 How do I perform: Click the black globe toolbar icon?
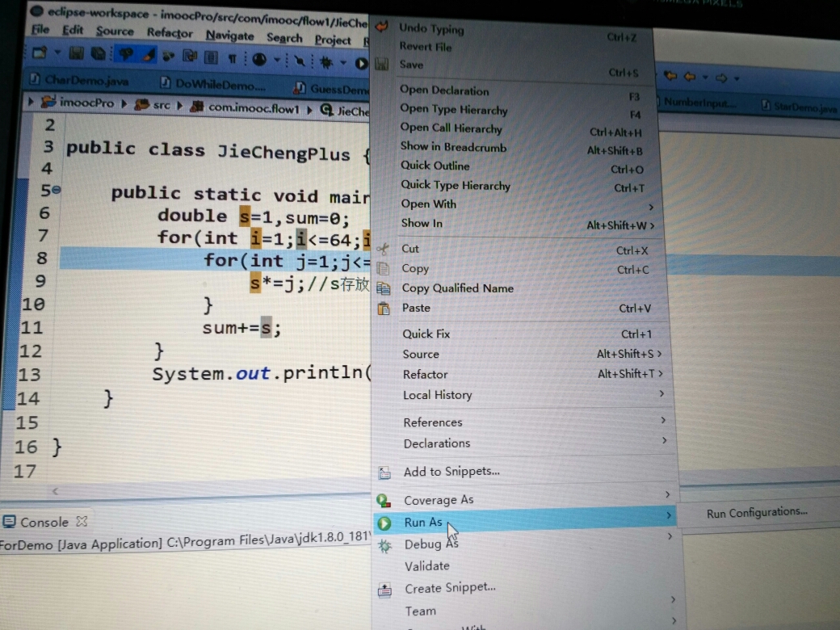click(x=259, y=59)
